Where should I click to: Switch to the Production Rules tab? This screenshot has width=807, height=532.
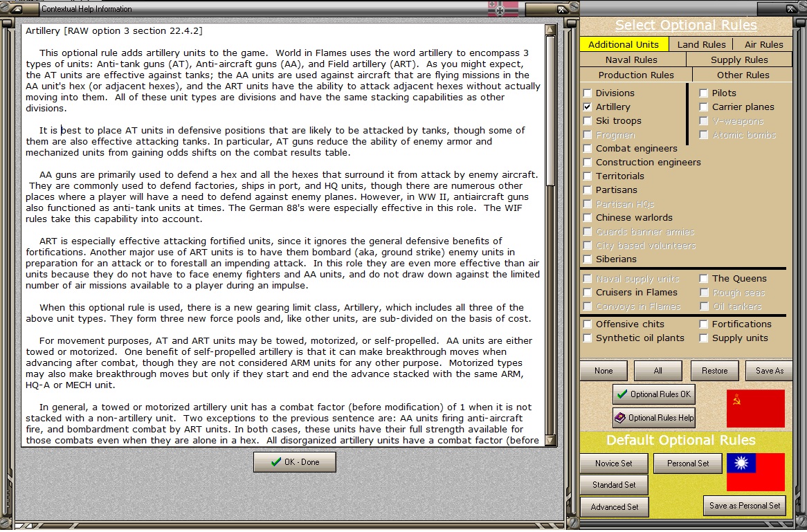[635, 75]
